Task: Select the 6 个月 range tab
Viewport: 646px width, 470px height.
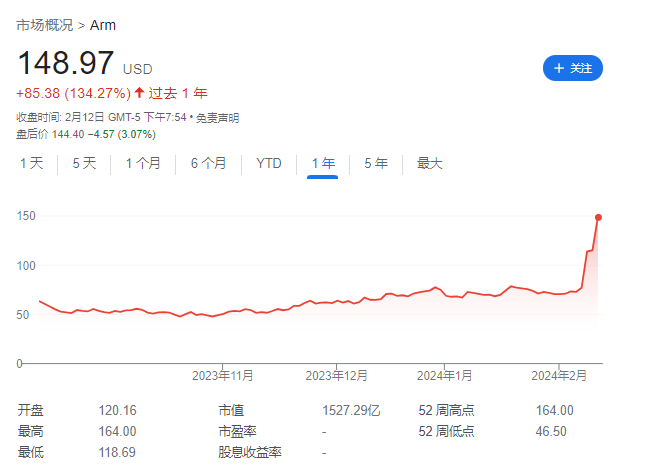Action: click(x=208, y=164)
